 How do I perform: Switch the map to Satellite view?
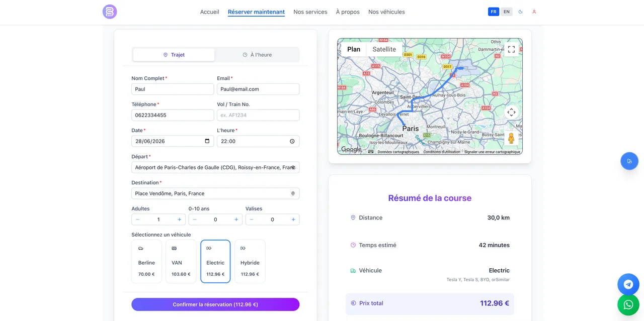tap(384, 49)
